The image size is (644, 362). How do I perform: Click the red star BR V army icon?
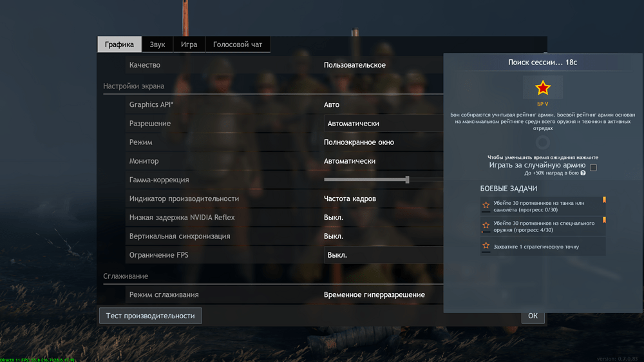[x=543, y=88]
